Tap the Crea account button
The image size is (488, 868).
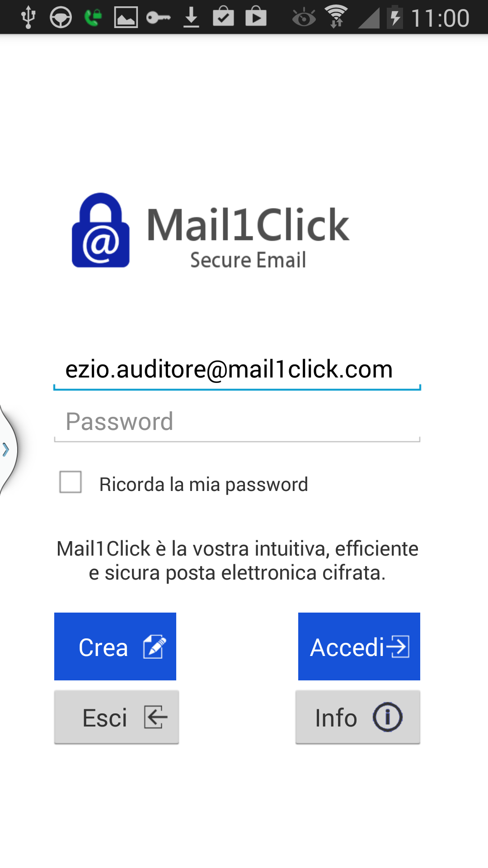click(115, 646)
